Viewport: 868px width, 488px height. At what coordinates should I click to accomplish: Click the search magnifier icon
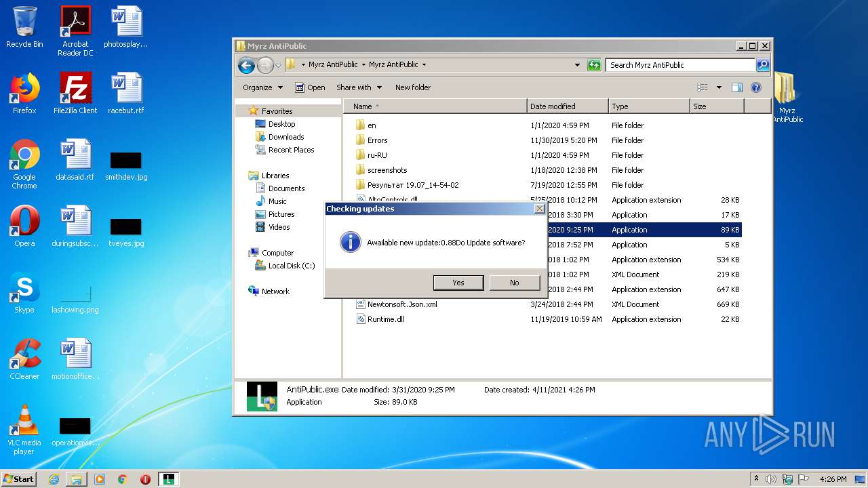tap(763, 65)
